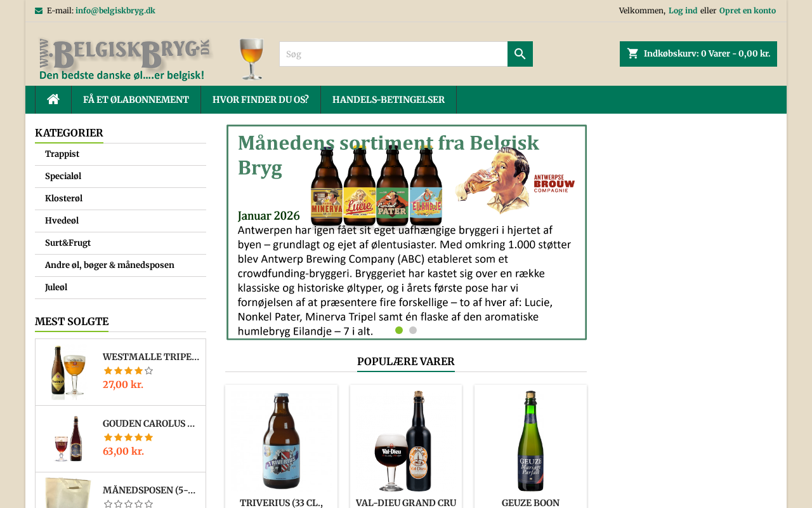Select the second slider pagination dot
The width and height of the screenshot is (812, 508).
(x=413, y=330)
